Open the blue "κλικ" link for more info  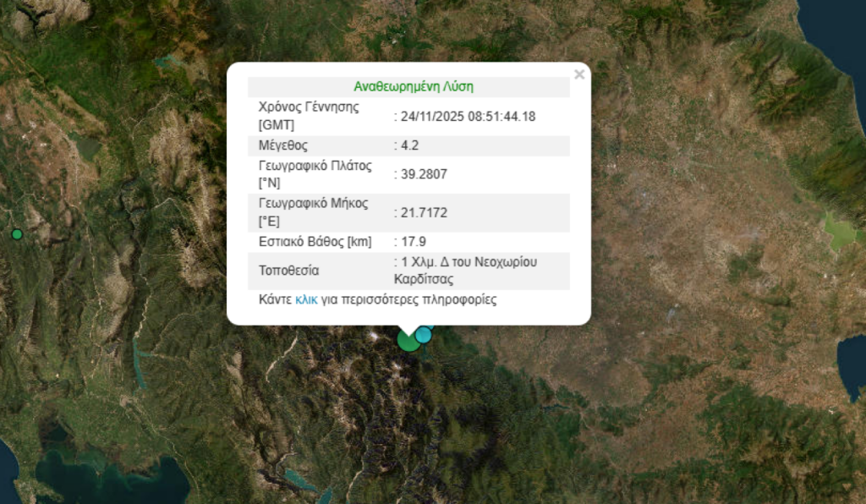pos(306,300)
